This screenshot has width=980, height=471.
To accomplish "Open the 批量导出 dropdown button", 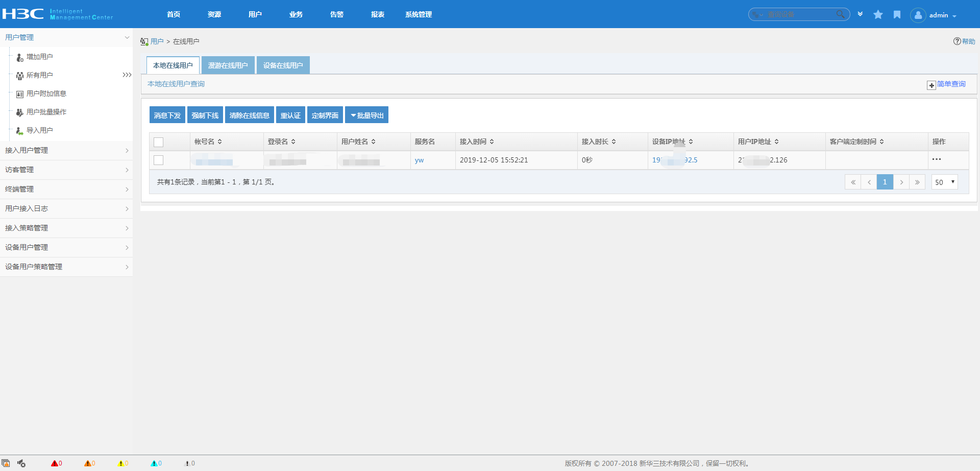I will [x=366, y=115].
